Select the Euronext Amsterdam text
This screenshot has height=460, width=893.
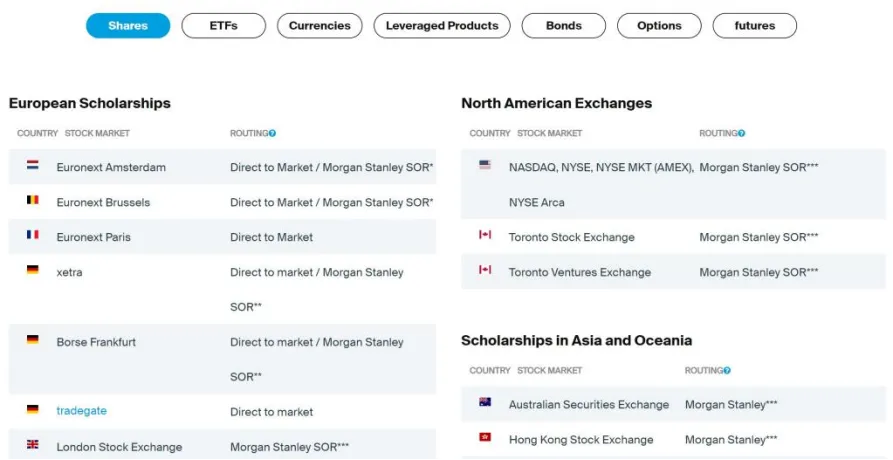(111, 167)
